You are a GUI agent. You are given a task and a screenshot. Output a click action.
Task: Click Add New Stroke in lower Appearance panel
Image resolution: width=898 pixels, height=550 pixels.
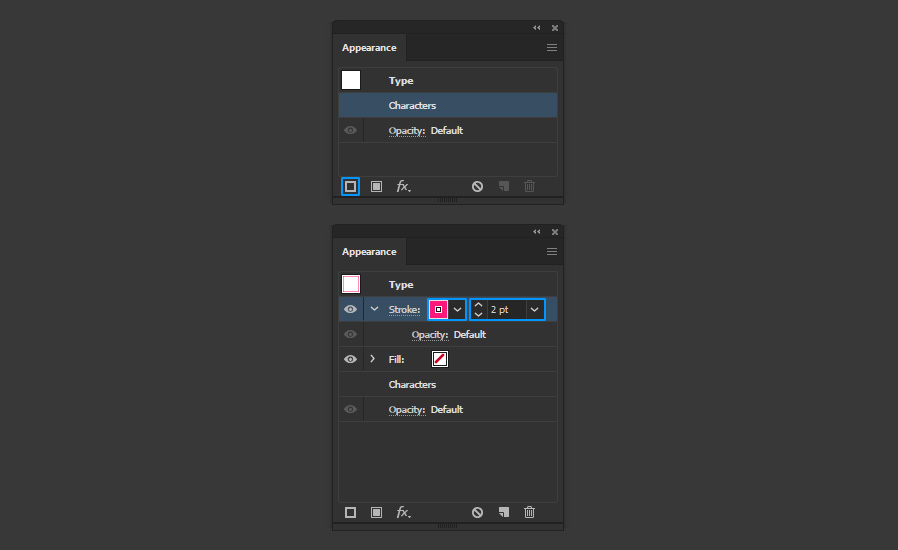tap(350, 512)
